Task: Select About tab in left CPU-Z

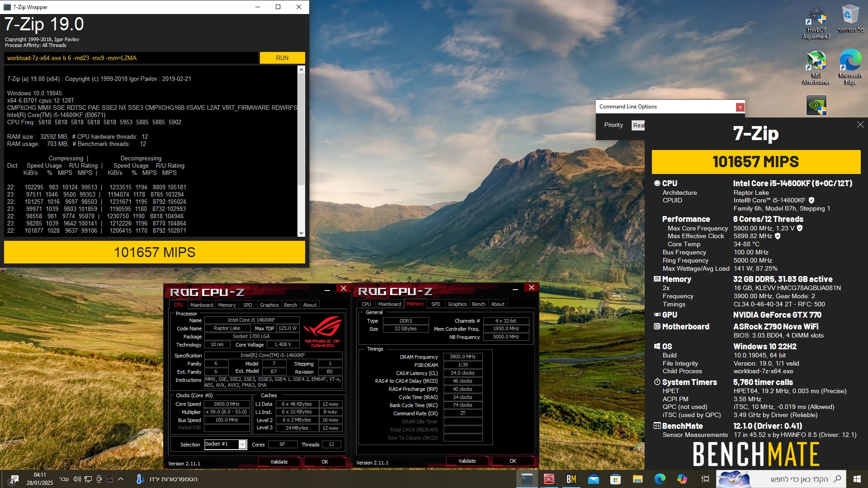Action: pos(310,305)
